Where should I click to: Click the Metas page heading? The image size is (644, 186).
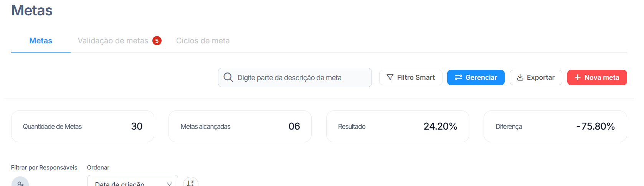[32, 10]
